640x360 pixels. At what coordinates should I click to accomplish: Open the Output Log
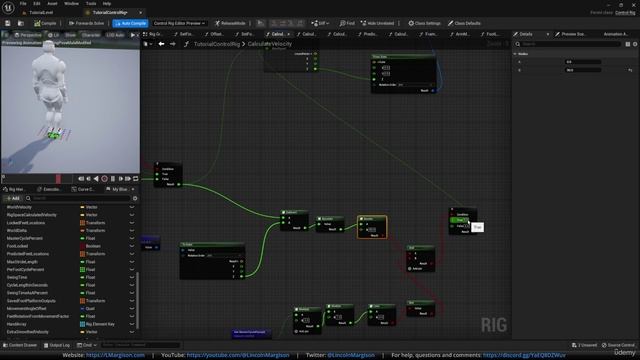point(57,345)
